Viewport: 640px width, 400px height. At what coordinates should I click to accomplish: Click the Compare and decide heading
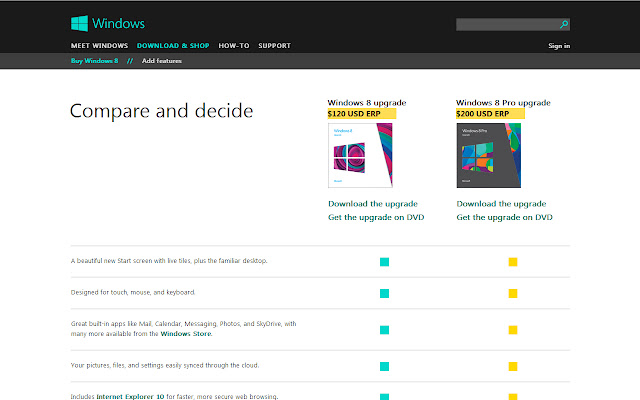click(162, 111)
